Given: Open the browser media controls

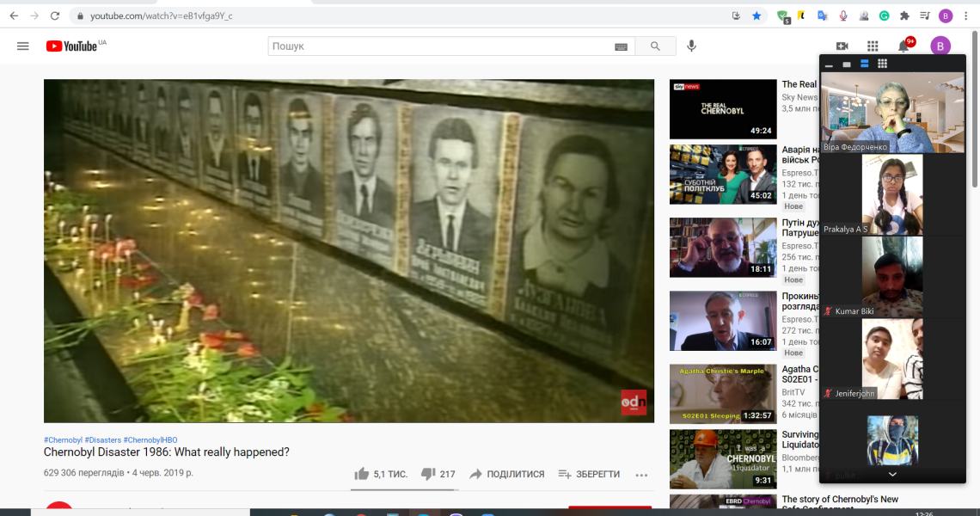Looking at the screenshot, I should coord(925,16).
